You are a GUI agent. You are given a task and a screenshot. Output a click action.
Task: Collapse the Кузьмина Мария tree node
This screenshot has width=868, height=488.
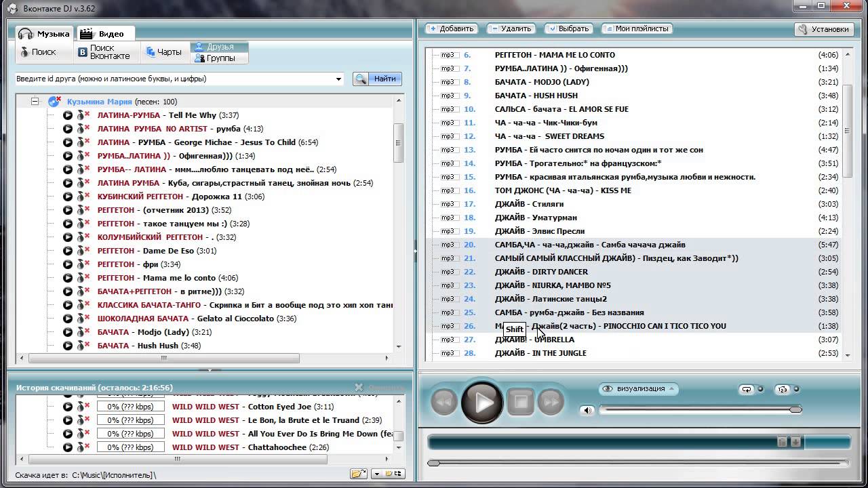point(35,102)
